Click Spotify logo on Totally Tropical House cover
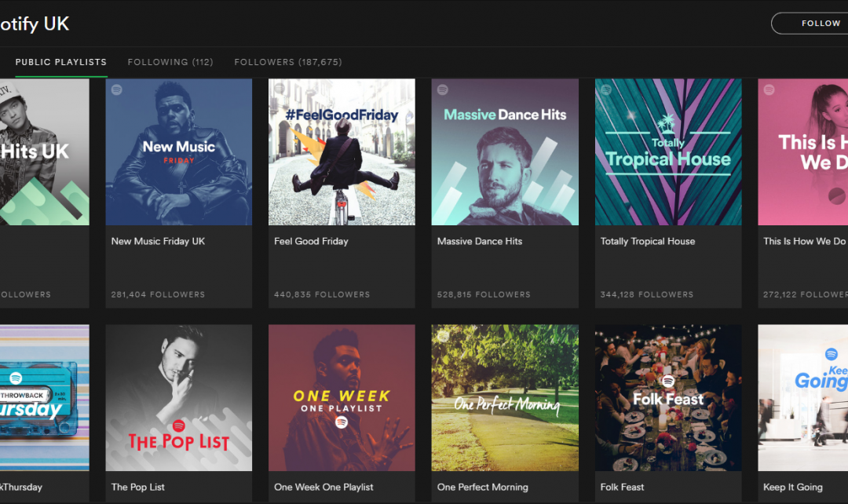This screenshot has height=504, width=848. pos(605,89)
